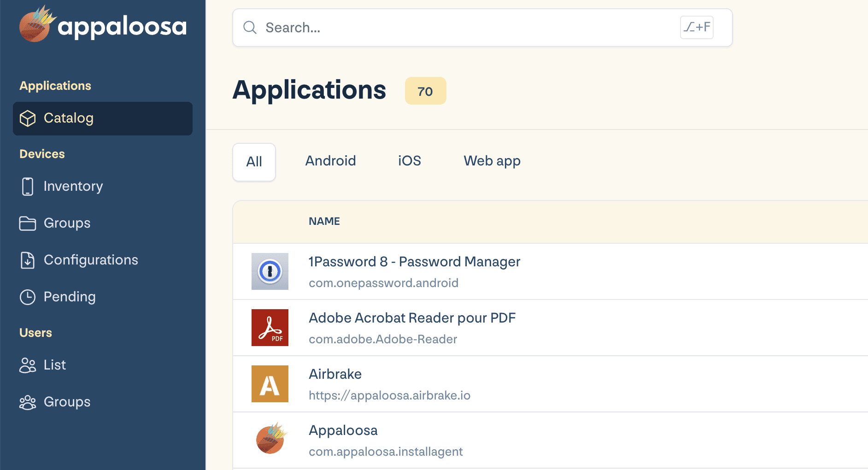Click the Inventory phone icon
868x470 pixels.
click(x=28, y=186)
